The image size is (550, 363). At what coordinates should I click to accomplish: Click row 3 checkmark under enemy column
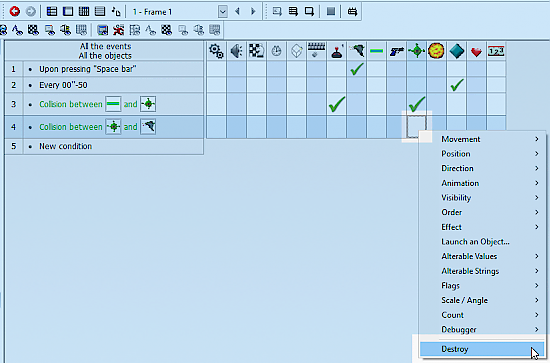[x=417, y=104]
